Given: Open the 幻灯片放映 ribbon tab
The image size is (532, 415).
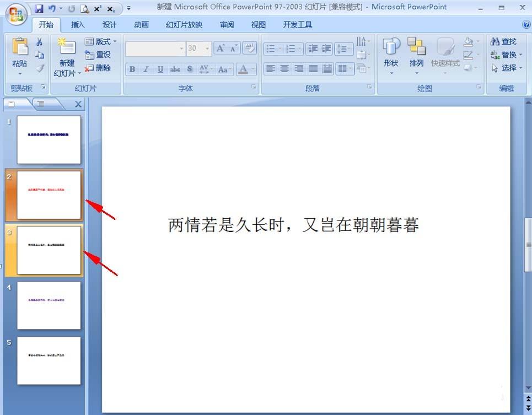Looking at the screenshot, I should tap(184, 25).
